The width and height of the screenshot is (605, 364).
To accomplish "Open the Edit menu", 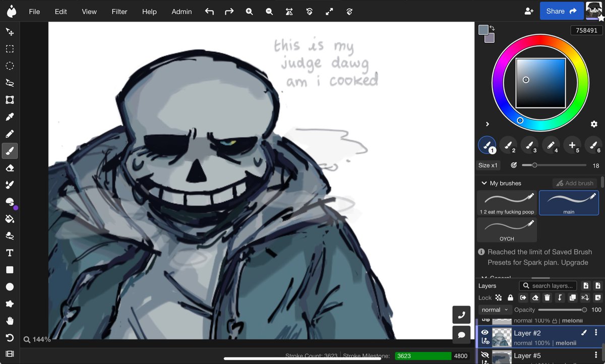I will 61,11.
